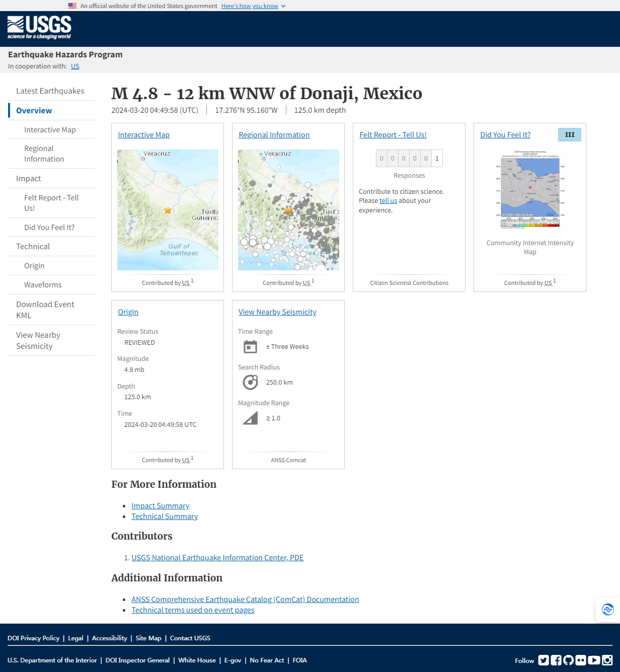Screen dimensions: 620x672
Task: Open Impact Summary link
Action: coord(161,506)
